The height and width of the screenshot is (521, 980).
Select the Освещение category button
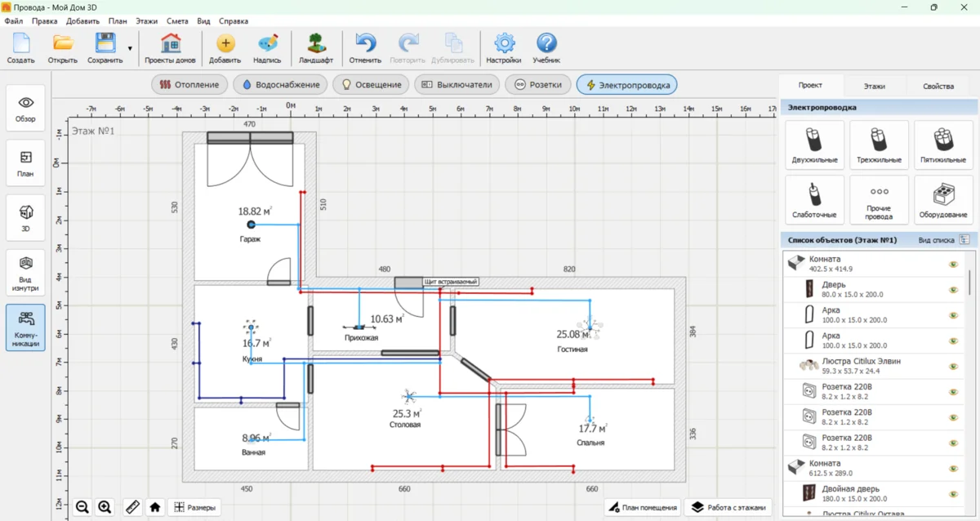click(x=371, y=85)
